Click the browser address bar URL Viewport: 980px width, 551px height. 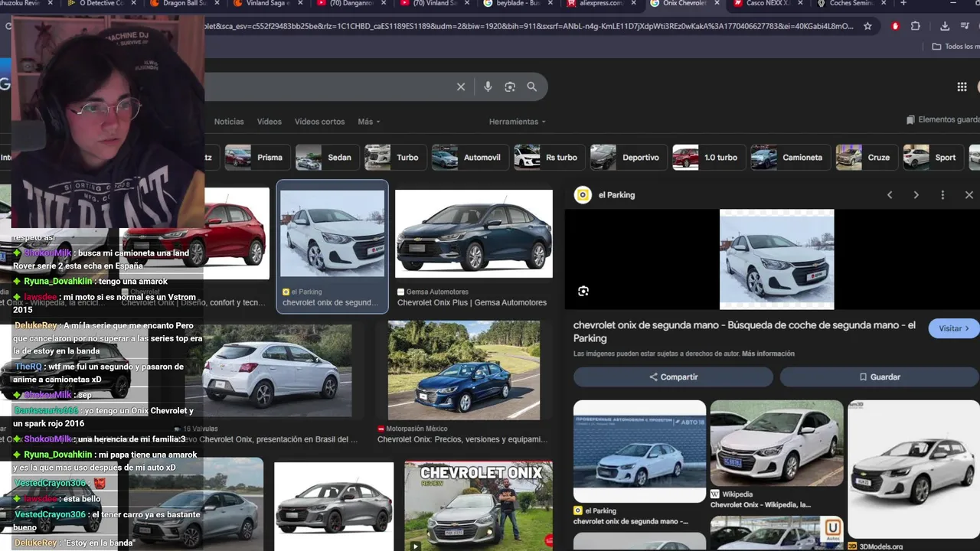click(x=528, y=26)
